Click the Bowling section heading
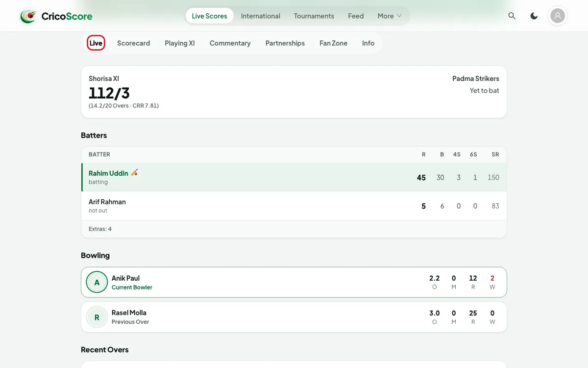Viewport: 588px width, 368px height. click(x=96, y=256)
